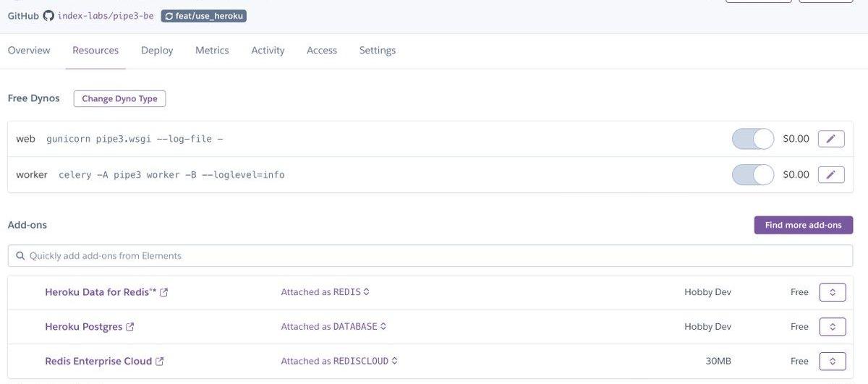Open external link icon beside Heroku Data for Redis

click(164, 292)
